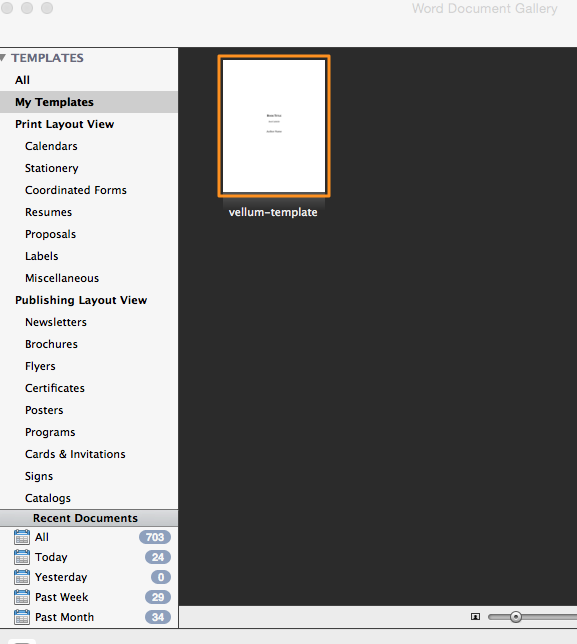The width and height of the screenshot is (577, 644).
Task: Show documents from Yesterday
Action: click(x=61, y=577)
